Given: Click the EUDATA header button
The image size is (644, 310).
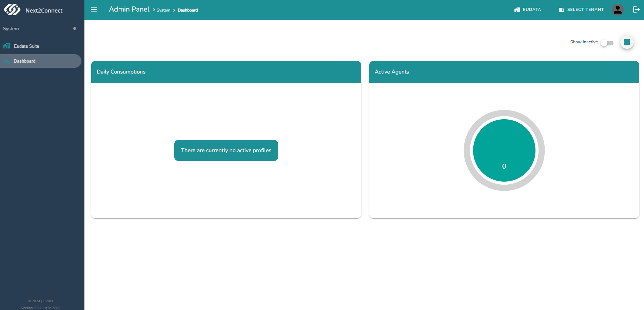Looking at the screenshot, I should pyautogui.click(x=528, y=9).
